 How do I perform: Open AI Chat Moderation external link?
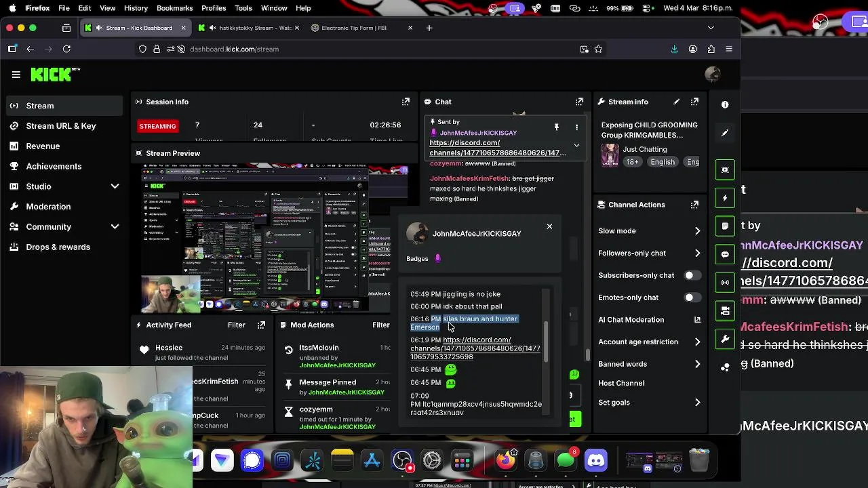(697, 320)
